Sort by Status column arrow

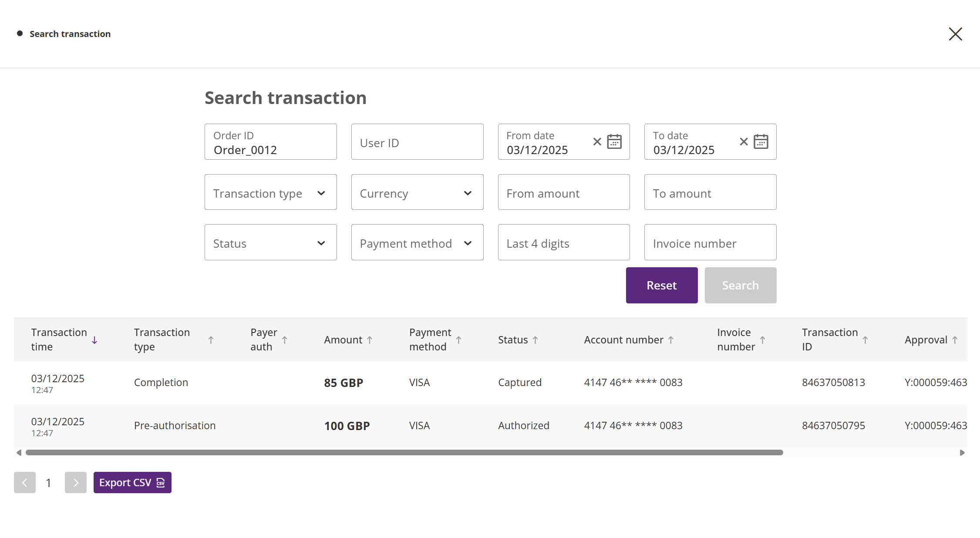pyautogui.click(x=535, y=340)
